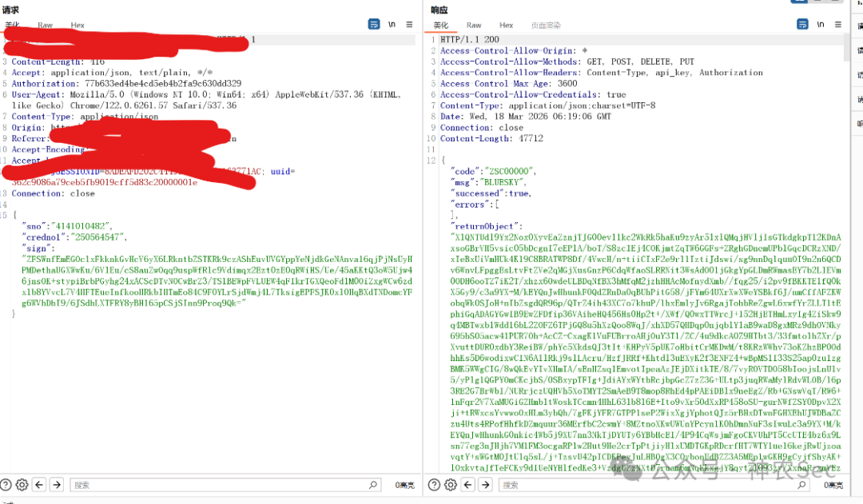Focus the response search input field
This screenshot has width=863, height=504.
(654, 485)
